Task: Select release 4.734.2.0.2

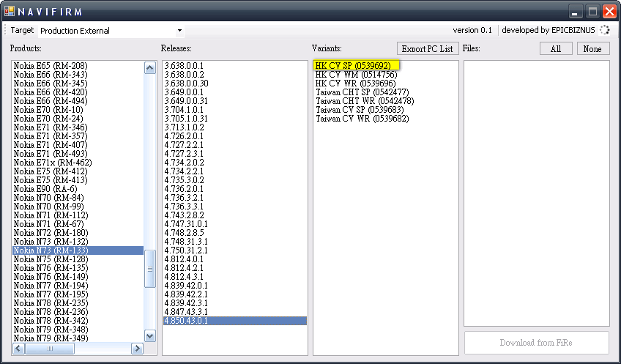Action: click(x=184, y=163)
